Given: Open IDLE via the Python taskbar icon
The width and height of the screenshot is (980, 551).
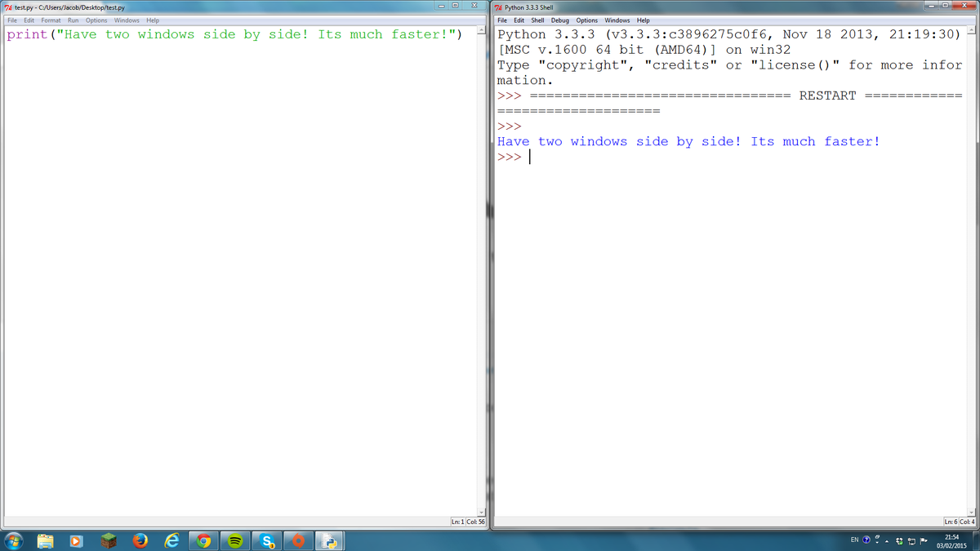Looking at the screenshot, I should (329, 540).
